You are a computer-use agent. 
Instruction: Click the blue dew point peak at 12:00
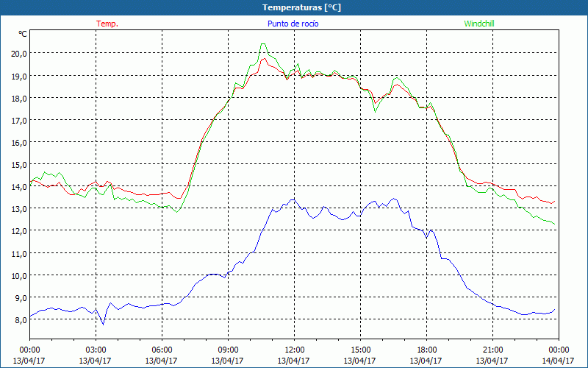(293, 199)
